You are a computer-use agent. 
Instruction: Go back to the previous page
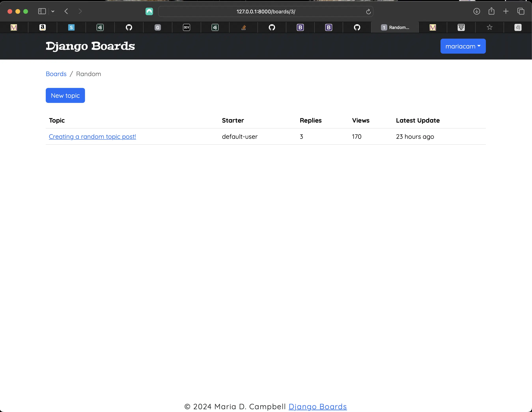coord(66,11)
